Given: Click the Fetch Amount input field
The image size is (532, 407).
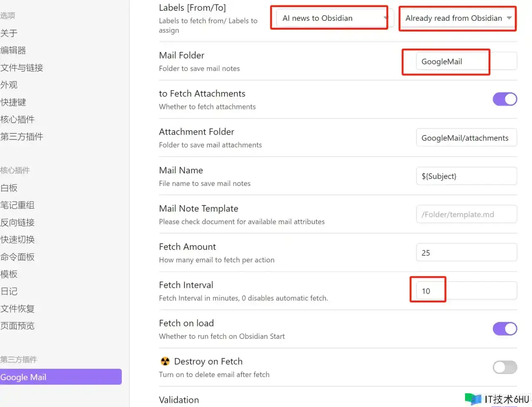Looking at the screenshot, I should [x=466, y=252].
